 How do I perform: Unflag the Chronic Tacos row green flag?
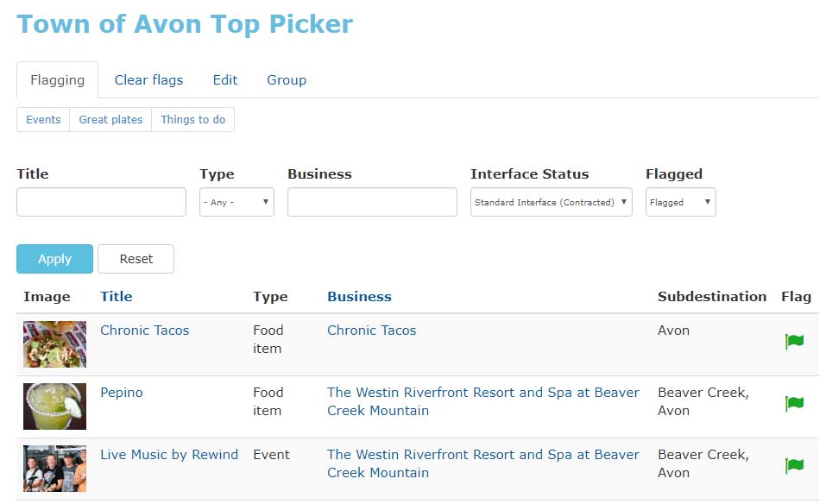pyautogui.click(x=794, y=341)
